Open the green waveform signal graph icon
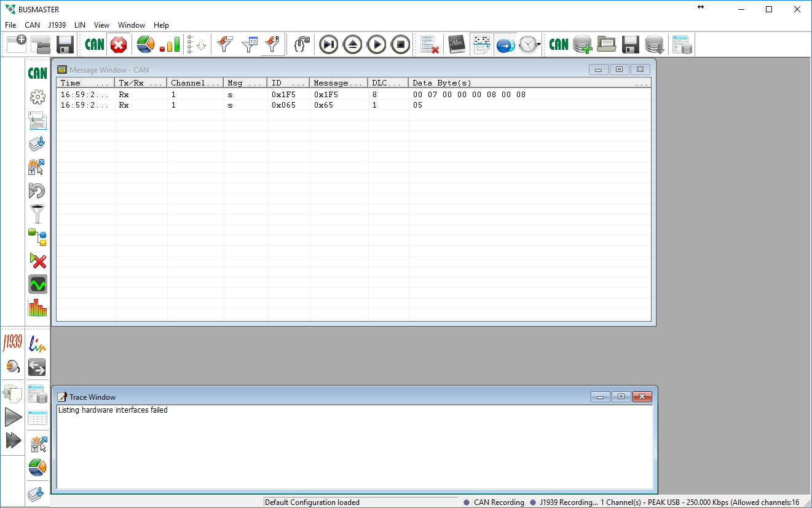Image resolution: width=812 pixels, height=508 pixels. pyautogui.click(x=38, y=284)
